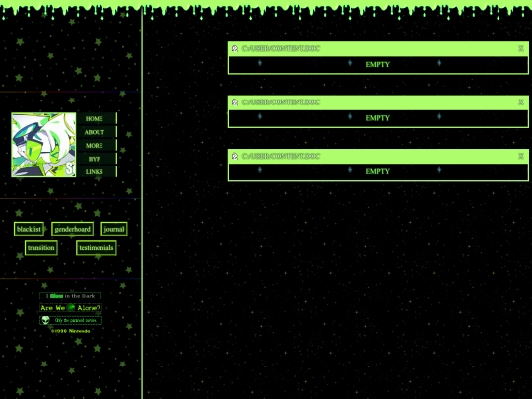
Task: Click EMPTY text in the middle window
Action: tap(378, 118)
